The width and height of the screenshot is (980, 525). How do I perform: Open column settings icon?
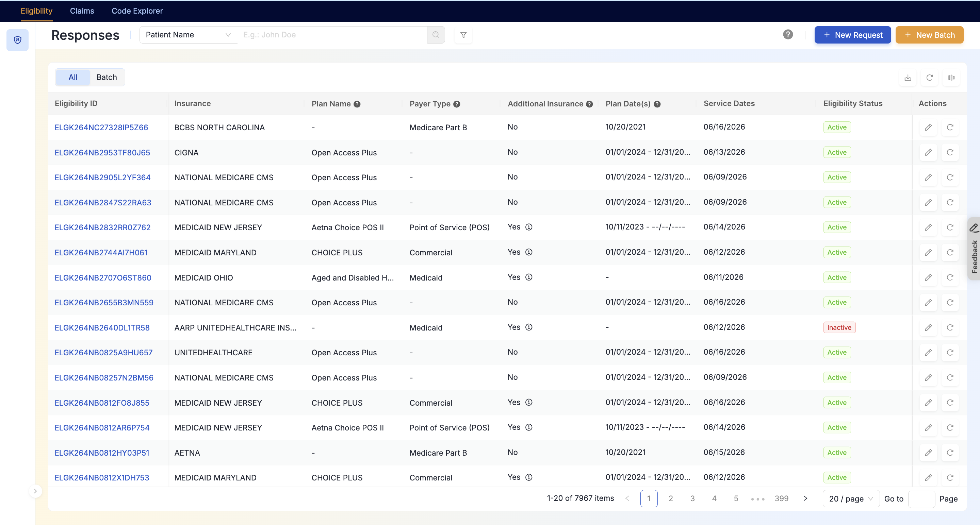click(951, 78)
